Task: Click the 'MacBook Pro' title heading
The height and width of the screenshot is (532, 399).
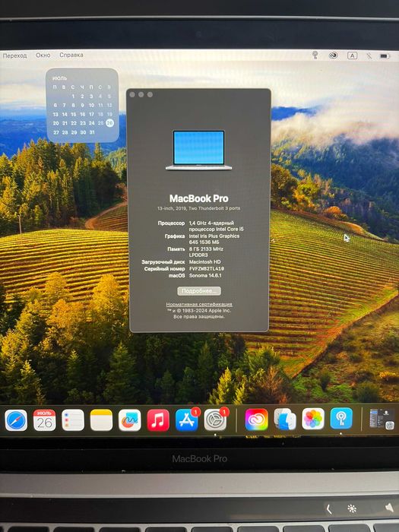Action: point(199,198)
